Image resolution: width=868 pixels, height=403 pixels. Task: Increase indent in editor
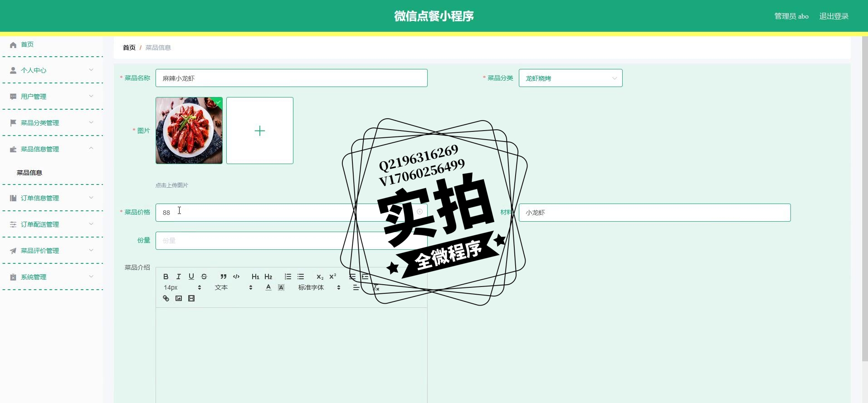pos(365,277)
